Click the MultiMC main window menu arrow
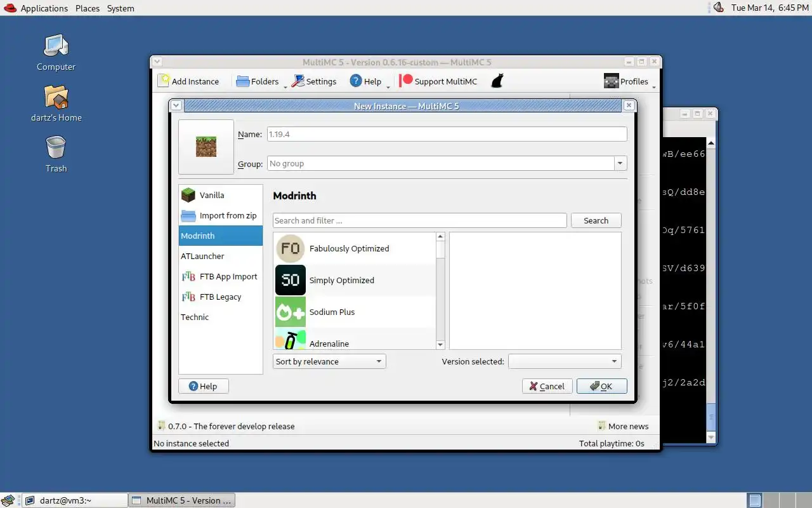Screen dimensions: 812x508 (157, 62)
